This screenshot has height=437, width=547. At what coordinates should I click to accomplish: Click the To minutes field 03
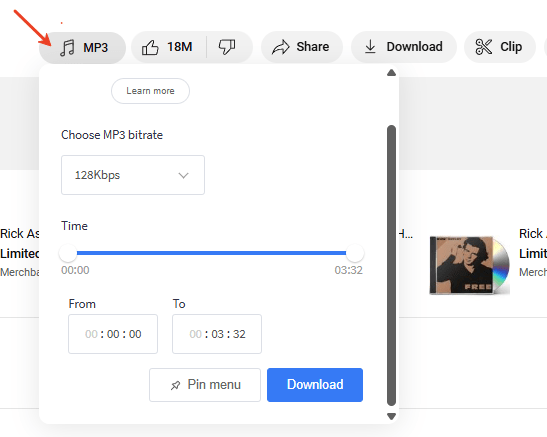tap(217, 334)
